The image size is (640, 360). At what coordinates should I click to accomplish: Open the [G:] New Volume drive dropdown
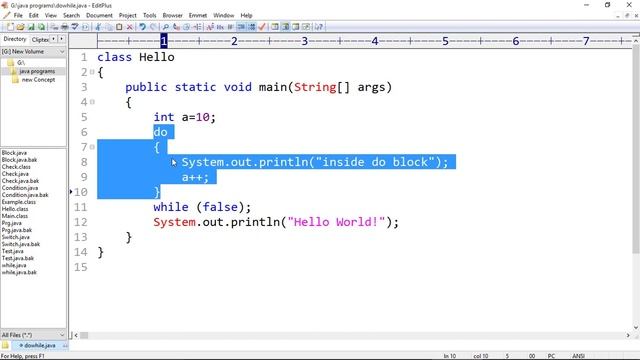pyautogui.click(x=62, y=52)
